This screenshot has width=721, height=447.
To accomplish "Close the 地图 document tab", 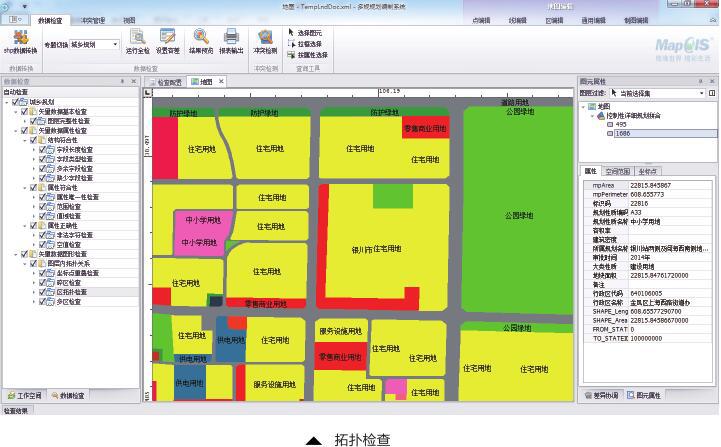I will click(x=221, y=81).
